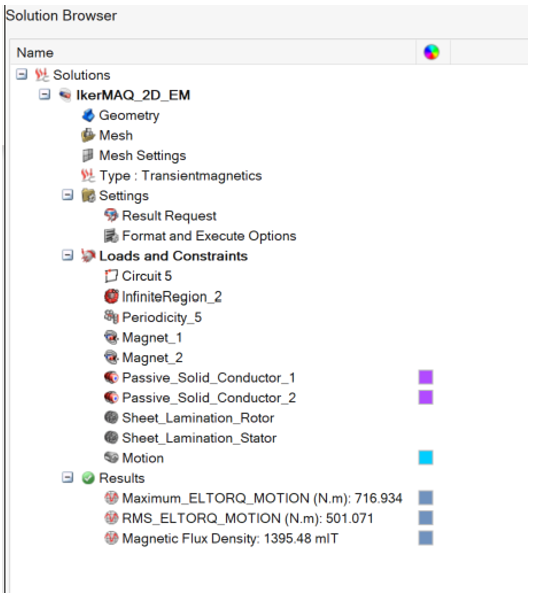Viewport: 541px width, 601px height.
Task: Select Loads and Constraints label
Action: tap(173, 256)
